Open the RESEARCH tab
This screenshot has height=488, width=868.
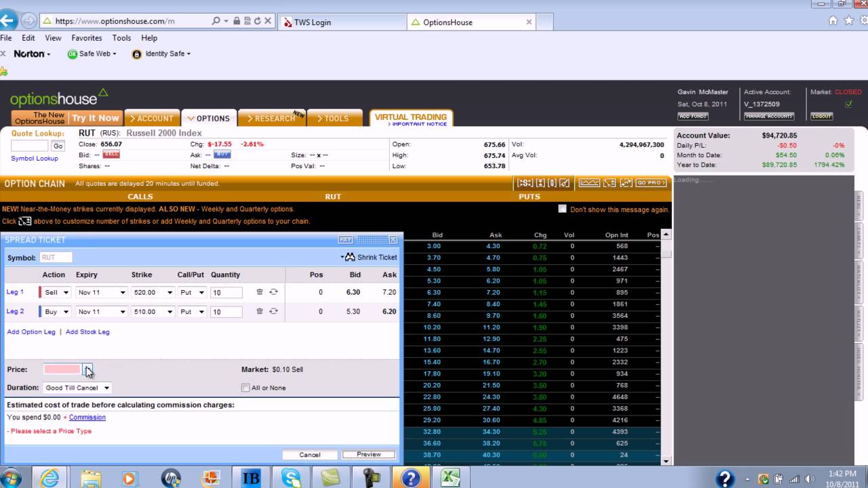point(272,118)
